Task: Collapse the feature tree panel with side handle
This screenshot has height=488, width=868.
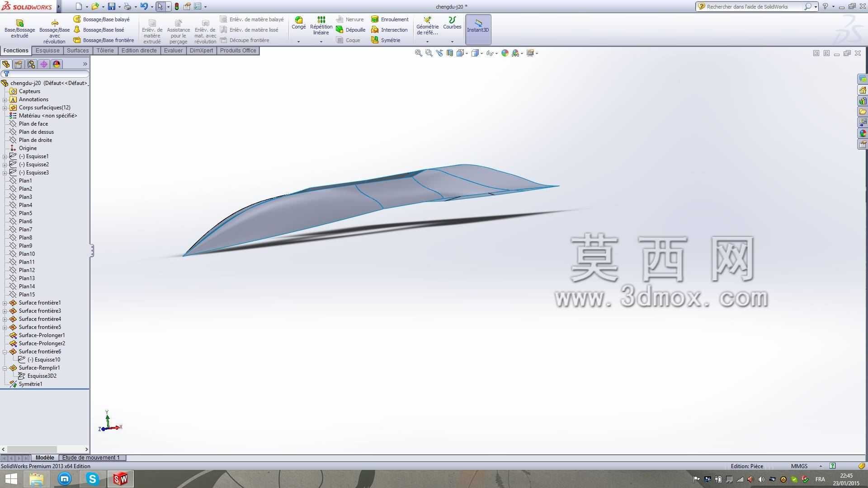Action: point(92,250)
